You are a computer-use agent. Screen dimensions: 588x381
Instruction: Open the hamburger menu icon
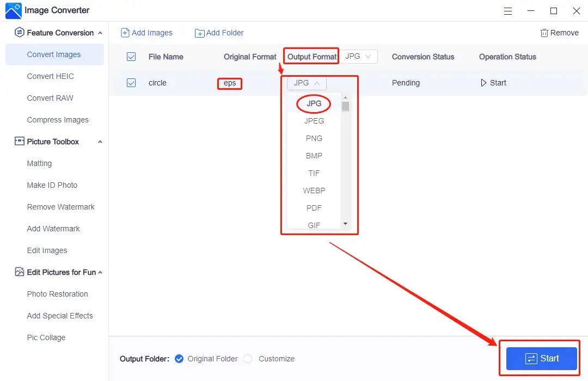(x=508, y=11)
